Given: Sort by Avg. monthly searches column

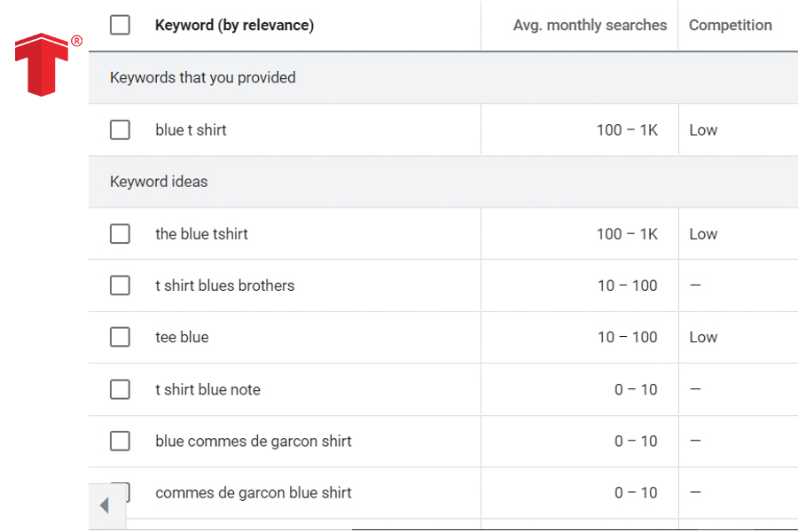Looking at the screenshot, I should 590,26.
